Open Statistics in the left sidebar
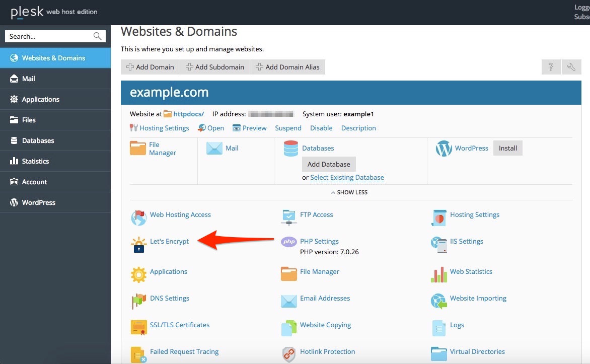Image resolution: width=590 pixels, height=364 pixels. point(55,161)
